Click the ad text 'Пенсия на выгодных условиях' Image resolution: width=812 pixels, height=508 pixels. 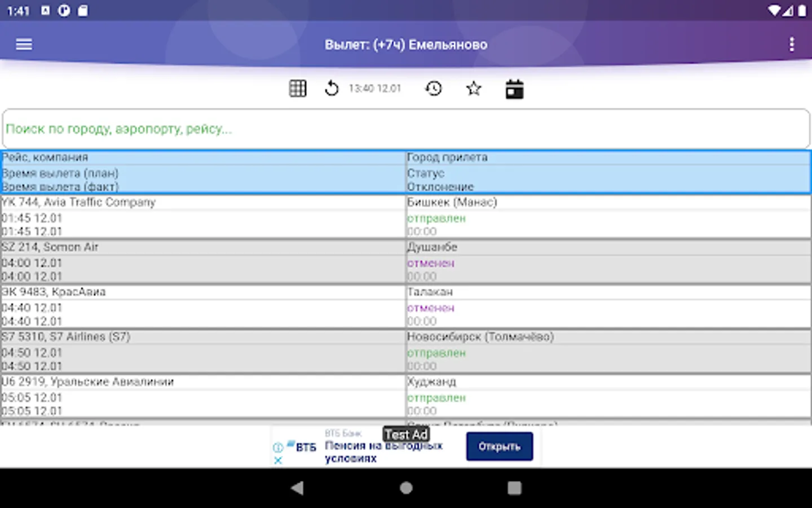383,452
